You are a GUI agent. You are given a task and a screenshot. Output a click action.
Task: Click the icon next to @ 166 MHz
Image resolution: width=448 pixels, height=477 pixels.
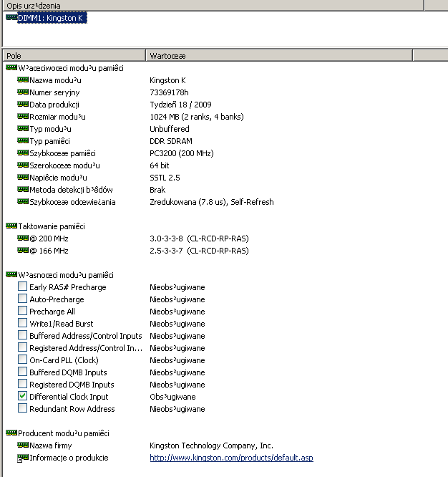[23, 251]
